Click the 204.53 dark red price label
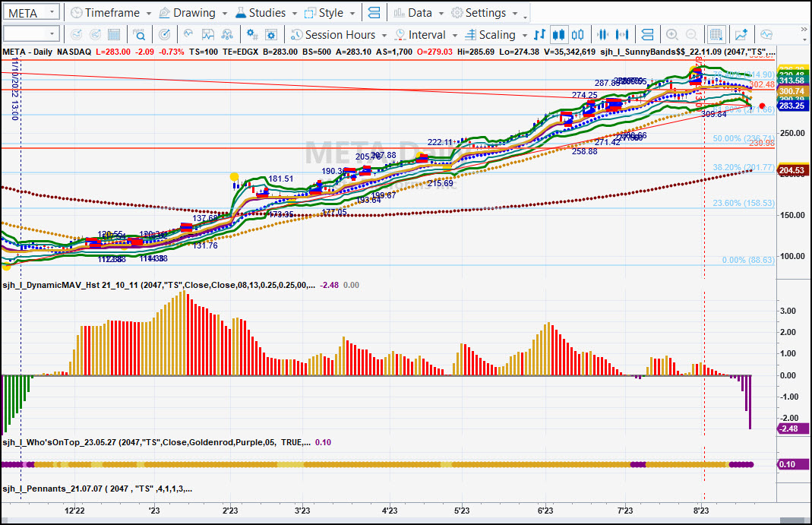The width and height of the screenshot is (812, 525). click(793, 170)
